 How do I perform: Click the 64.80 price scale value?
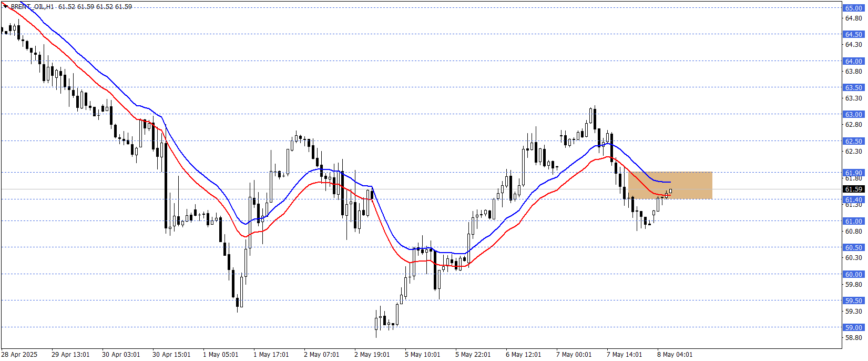pos(854,18)
